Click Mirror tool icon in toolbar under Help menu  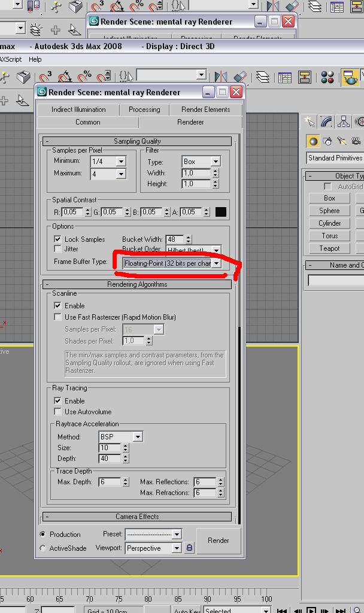(x=221, y=77)
